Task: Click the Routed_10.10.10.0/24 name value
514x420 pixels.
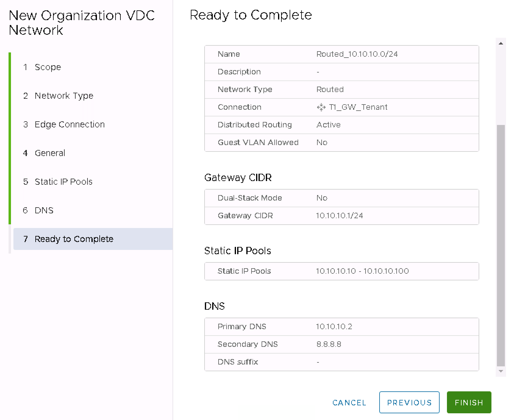Action: click(x=357, y=54)
